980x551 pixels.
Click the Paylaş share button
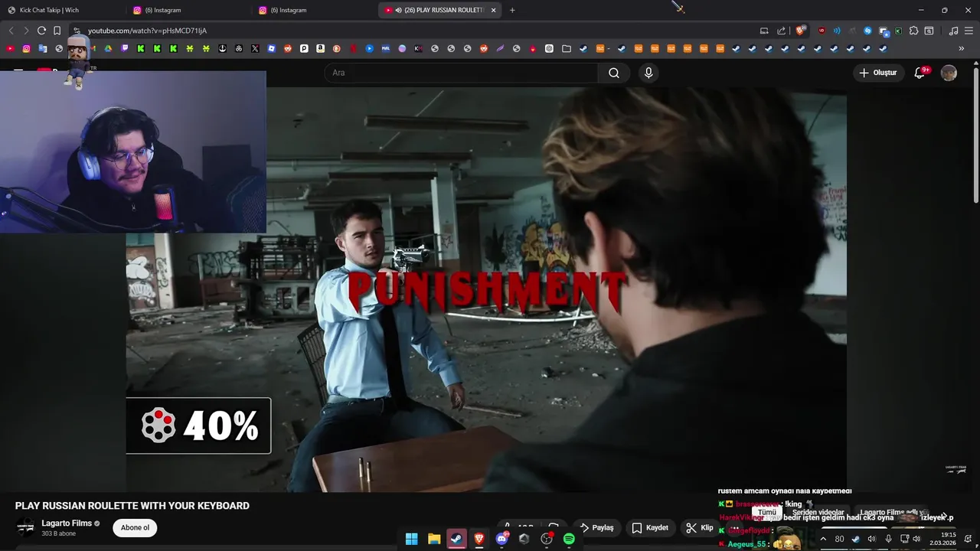597,527
